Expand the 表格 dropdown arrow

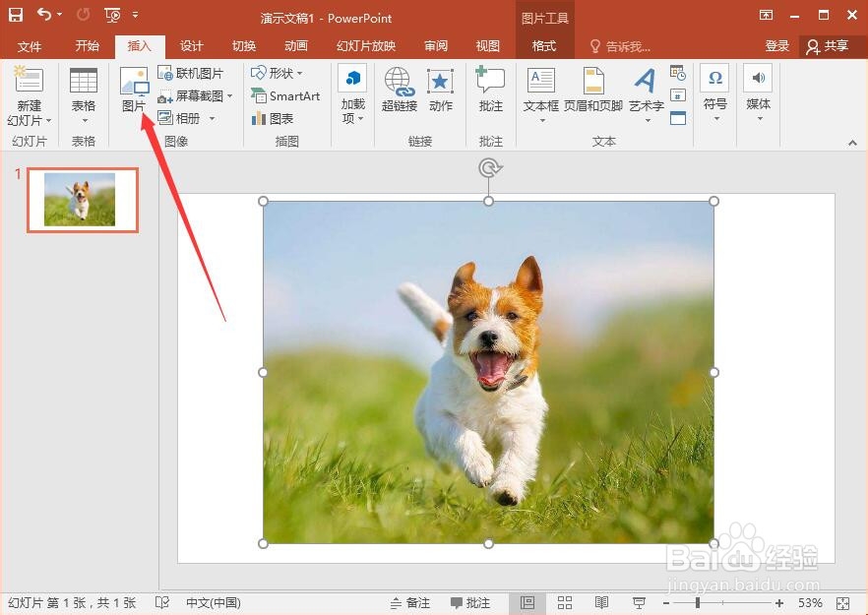85,121
